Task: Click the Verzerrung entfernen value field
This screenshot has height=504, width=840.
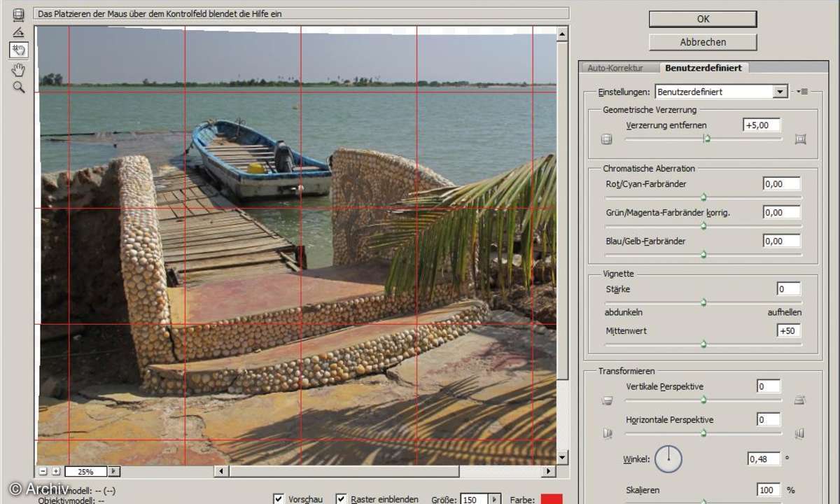Action: [x=762, y=125]
